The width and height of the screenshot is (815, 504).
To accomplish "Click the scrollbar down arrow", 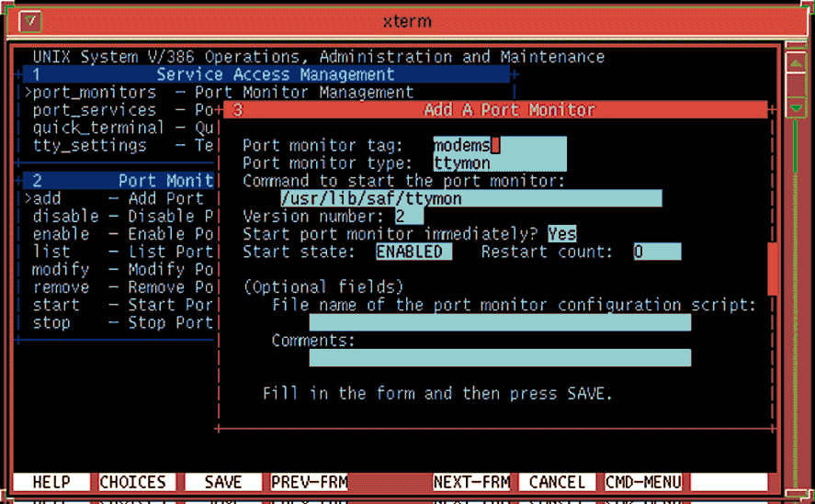I will 796,107.
